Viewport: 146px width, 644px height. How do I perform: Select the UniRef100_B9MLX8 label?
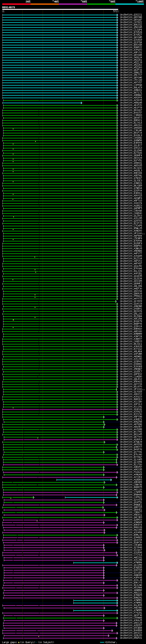tap(131, 535)
